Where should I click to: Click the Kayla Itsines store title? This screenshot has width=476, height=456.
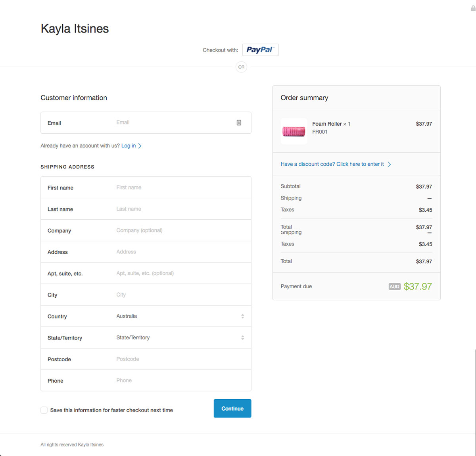pos(75,29)
